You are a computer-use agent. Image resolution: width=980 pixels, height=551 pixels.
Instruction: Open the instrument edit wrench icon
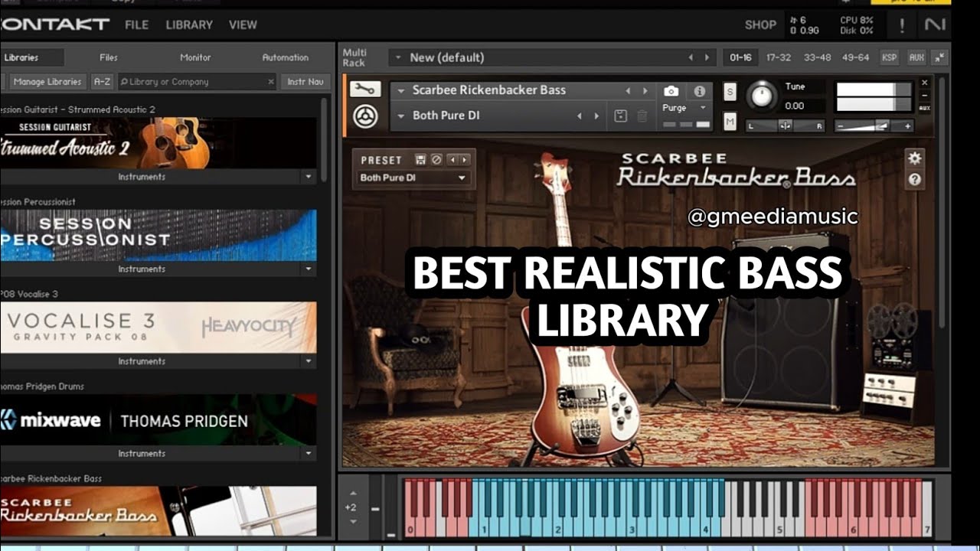[x=365, y=89]
